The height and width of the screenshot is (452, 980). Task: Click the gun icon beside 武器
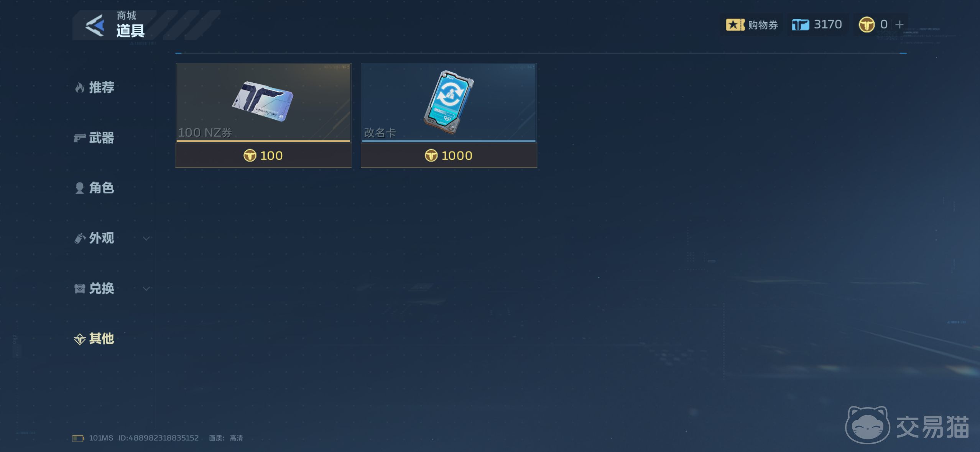coord(79,138)
